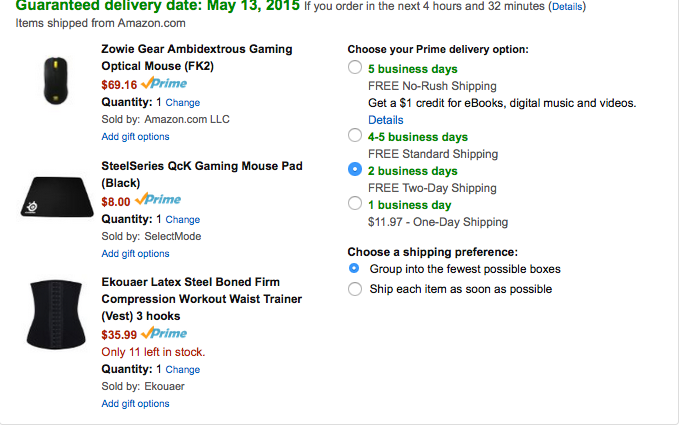Add gift options for SteelSeries mouse pad
This screenshot has height=434, width=695.
click(135, 254)
